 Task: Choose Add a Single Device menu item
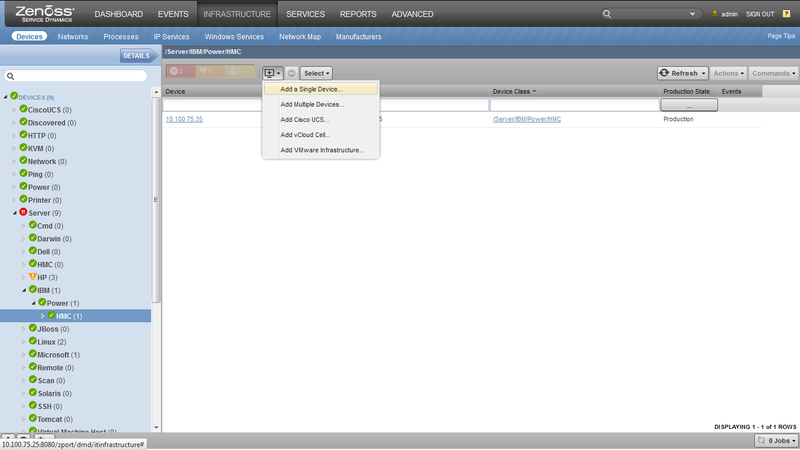click(321, 89)
